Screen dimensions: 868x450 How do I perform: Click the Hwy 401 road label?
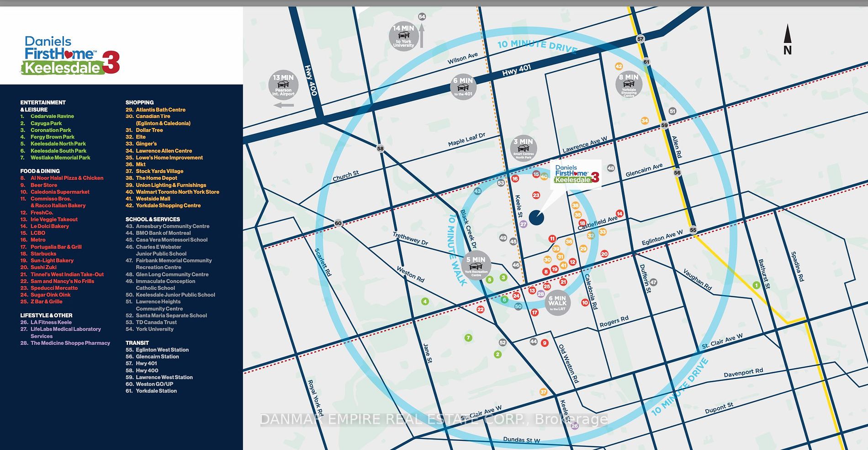point(516,70)
